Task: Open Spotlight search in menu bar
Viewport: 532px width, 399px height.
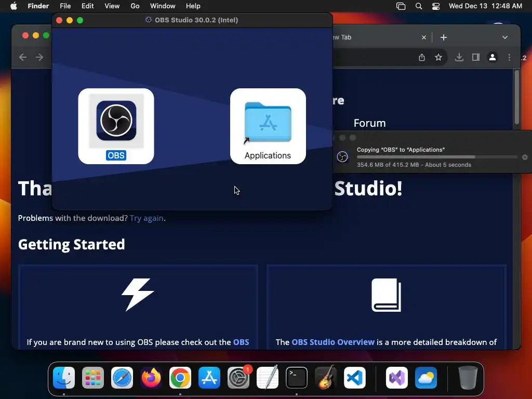Action: (x=419, y=6)
